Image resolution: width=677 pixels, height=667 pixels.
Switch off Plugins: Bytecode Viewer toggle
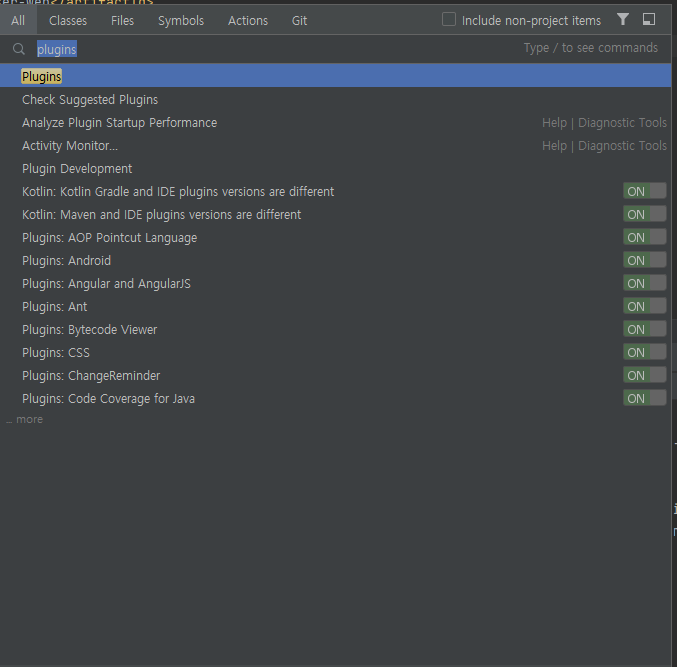coord(644,329)
